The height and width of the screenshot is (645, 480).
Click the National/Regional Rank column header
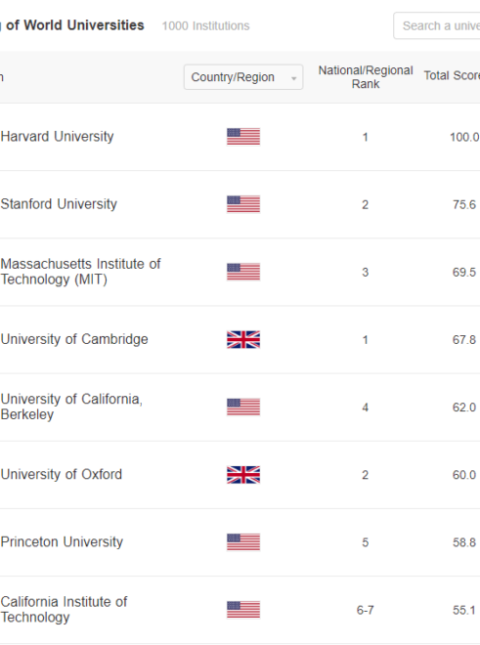pos(366,77)
